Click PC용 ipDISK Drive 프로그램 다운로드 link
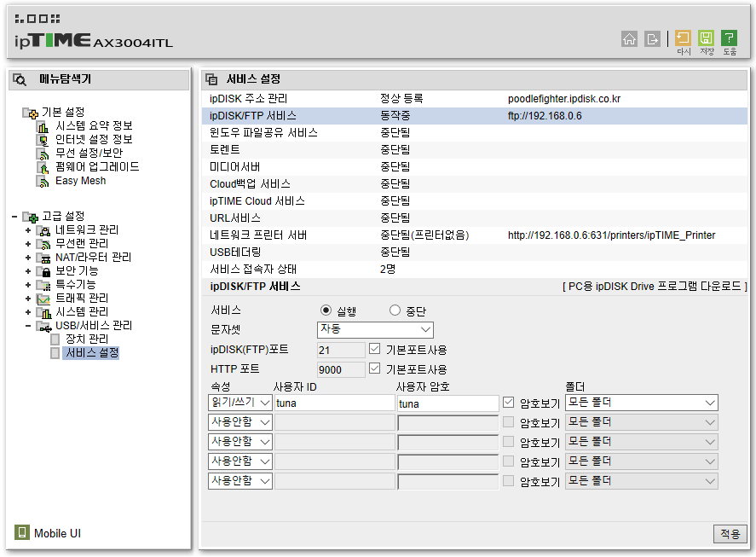The height and width of the screenshot is (557, 756). click(655, 287)
